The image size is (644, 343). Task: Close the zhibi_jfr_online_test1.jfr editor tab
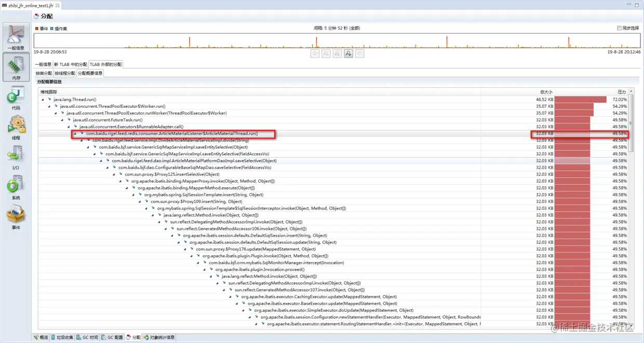pos(58,5)
